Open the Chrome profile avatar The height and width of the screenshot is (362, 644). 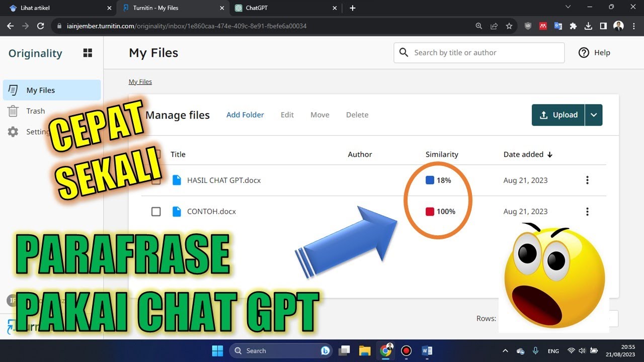pos(619,26)
